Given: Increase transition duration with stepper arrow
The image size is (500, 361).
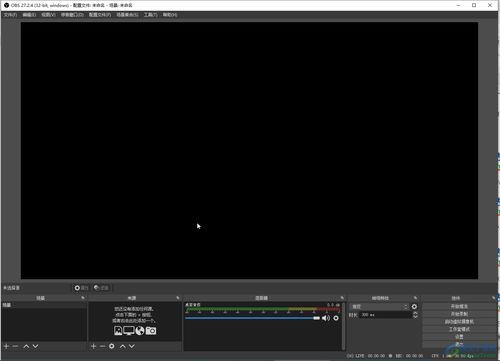Looking at the screenshot, I should click(x=415, y=313).
